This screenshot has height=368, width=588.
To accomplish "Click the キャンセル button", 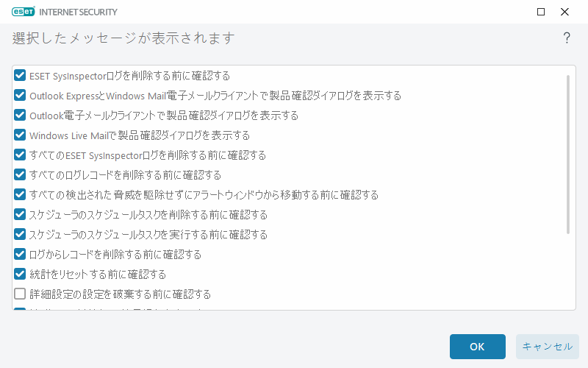I will [547, 347].
